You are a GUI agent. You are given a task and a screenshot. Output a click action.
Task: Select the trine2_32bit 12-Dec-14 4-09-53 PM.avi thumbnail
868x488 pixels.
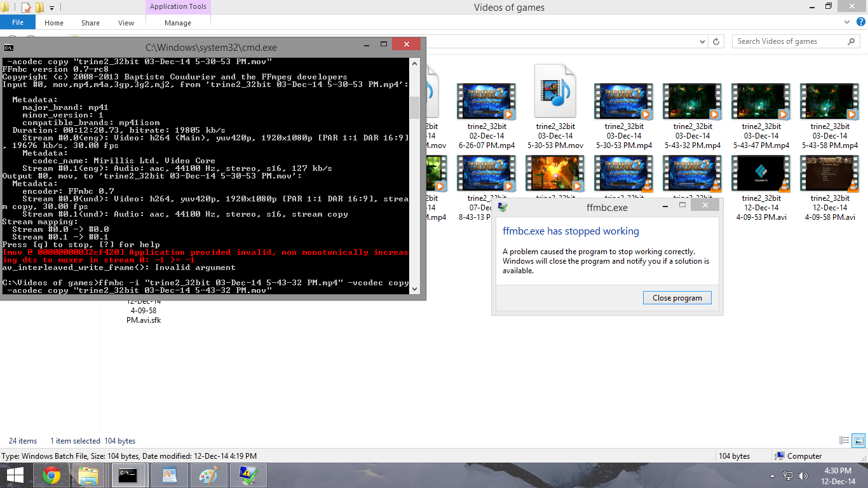tap(761, 173)
